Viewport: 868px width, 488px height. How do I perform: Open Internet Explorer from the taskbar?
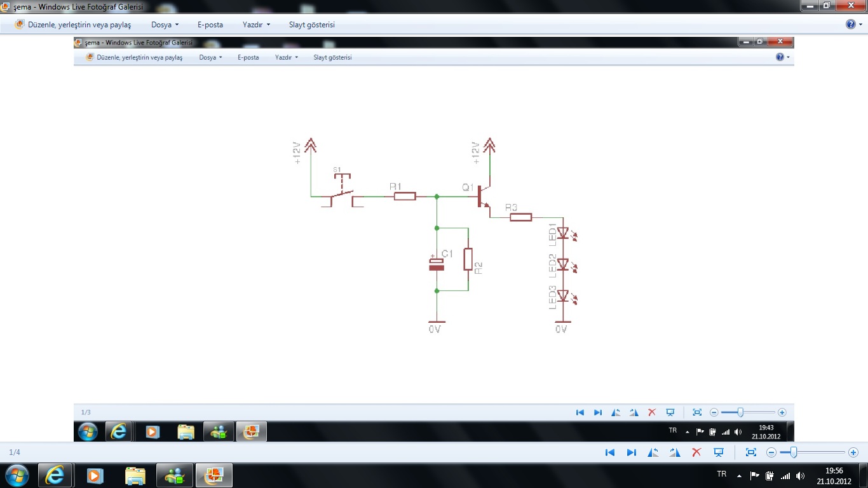tap(55, 475)
